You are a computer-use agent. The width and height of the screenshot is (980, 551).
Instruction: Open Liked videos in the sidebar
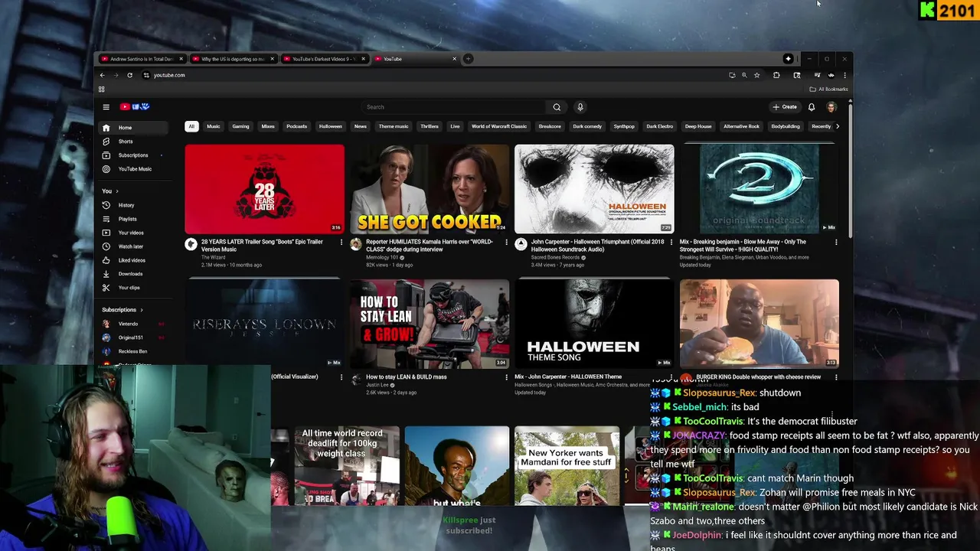click(x=132, y=260)
